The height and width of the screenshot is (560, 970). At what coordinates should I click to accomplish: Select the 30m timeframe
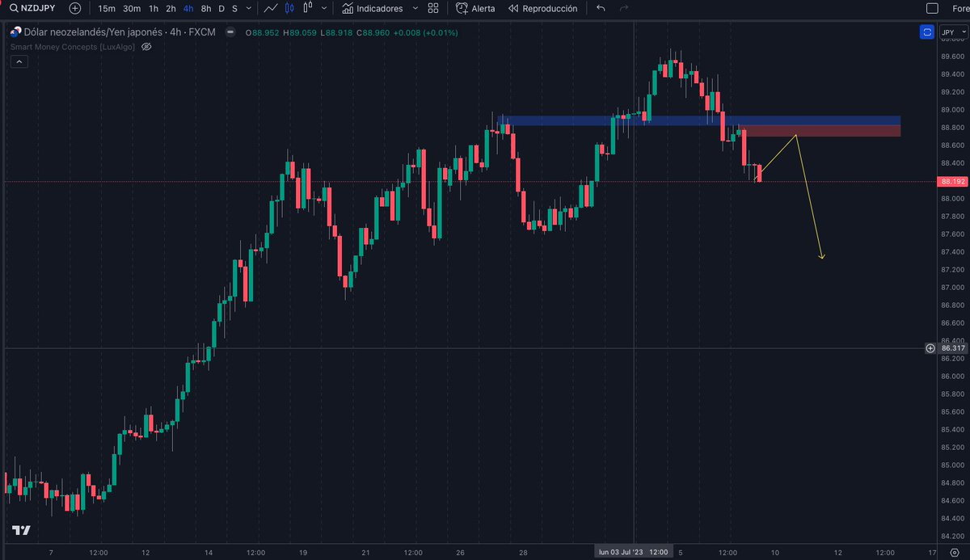click(x=132, y=8)
